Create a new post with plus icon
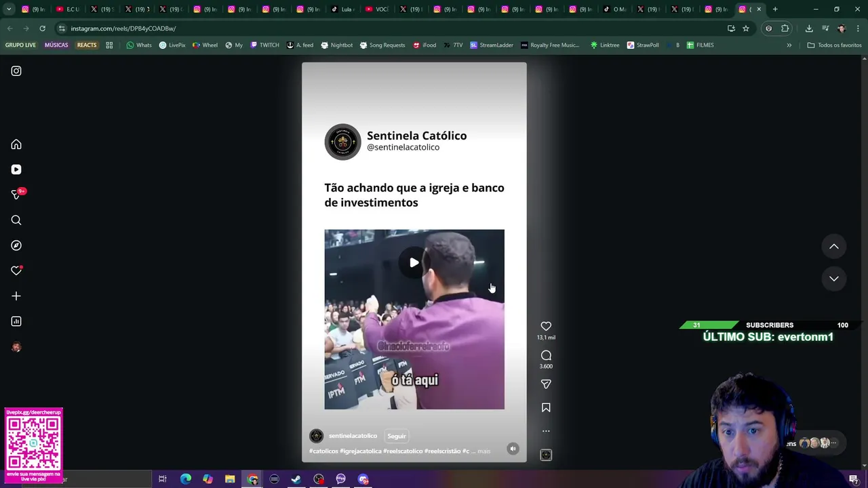868x488 pixels. (x=16, y=296)
